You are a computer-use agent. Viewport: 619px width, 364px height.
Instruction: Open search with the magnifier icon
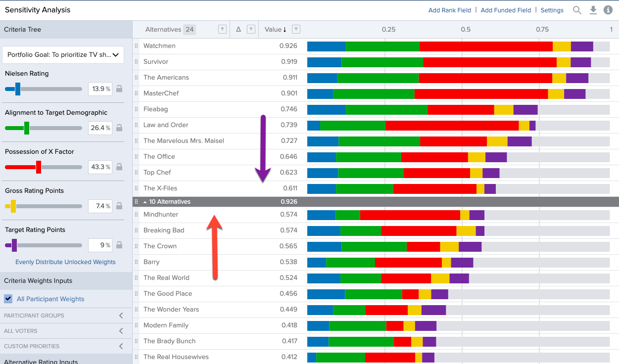[x=577, y=10]
